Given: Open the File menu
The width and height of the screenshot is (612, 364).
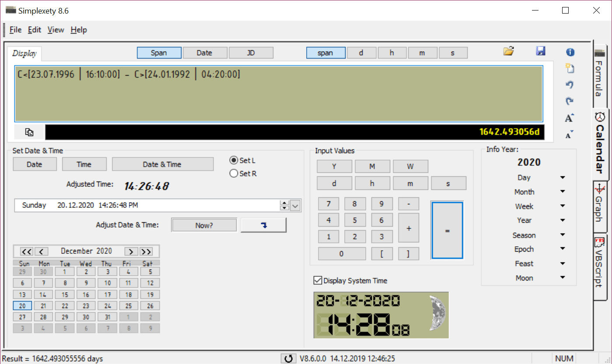Looking at the screenshot, I should click(x=15, y=30).
